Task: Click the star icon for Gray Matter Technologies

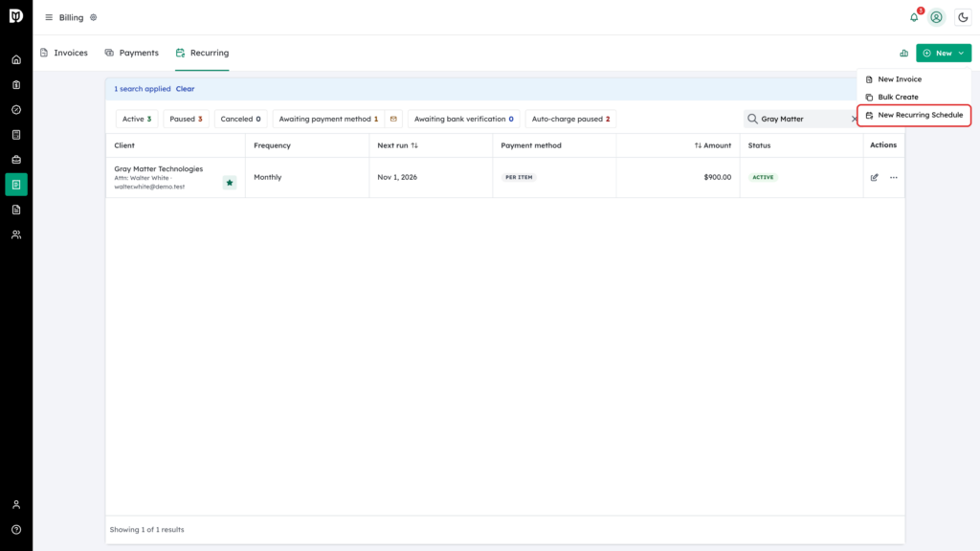Action: (230, 183)
